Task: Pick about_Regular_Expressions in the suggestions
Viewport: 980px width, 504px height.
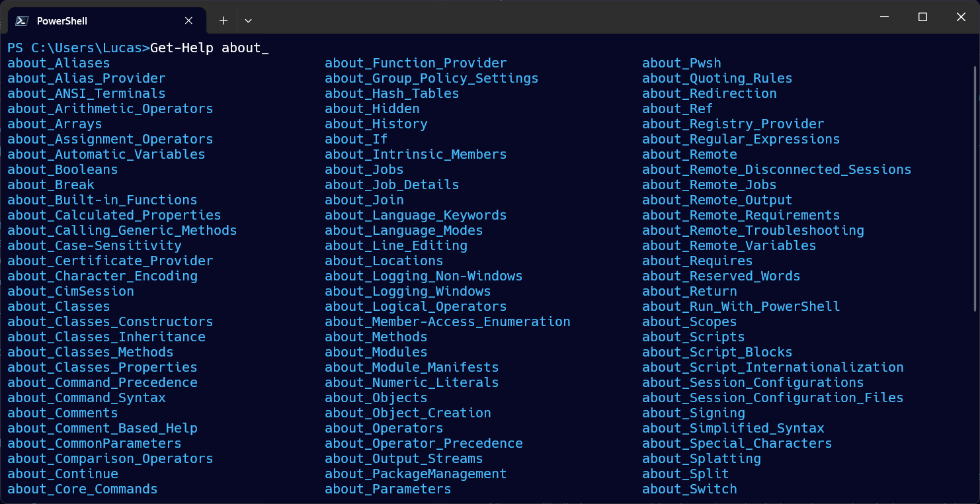Action: (741, 140)
